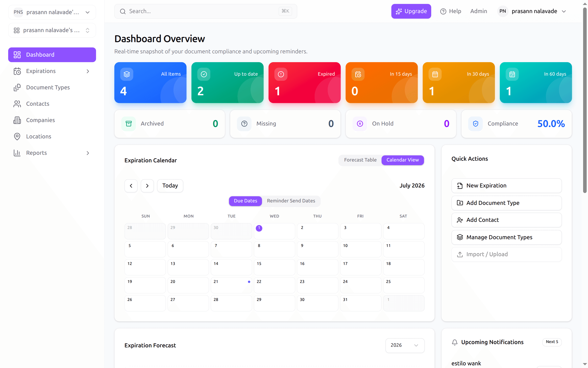Expand the Expirations submenu chevron

[x=88, y=71]
